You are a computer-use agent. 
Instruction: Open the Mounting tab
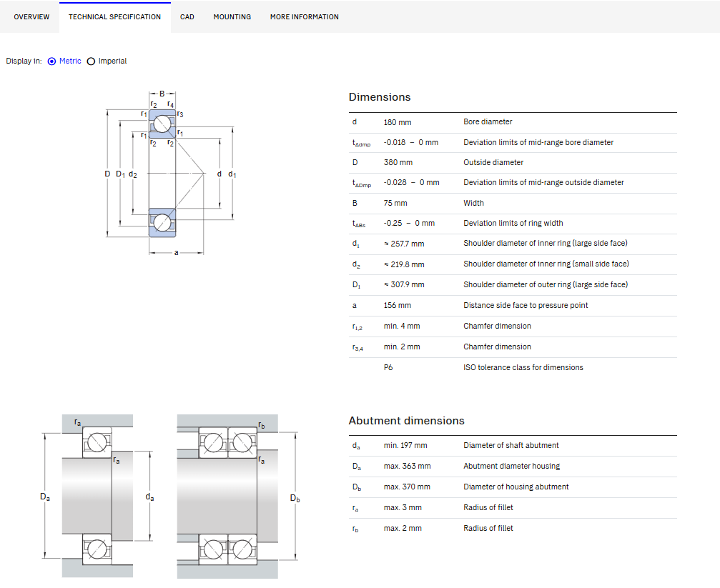click(x=232, y=17)
